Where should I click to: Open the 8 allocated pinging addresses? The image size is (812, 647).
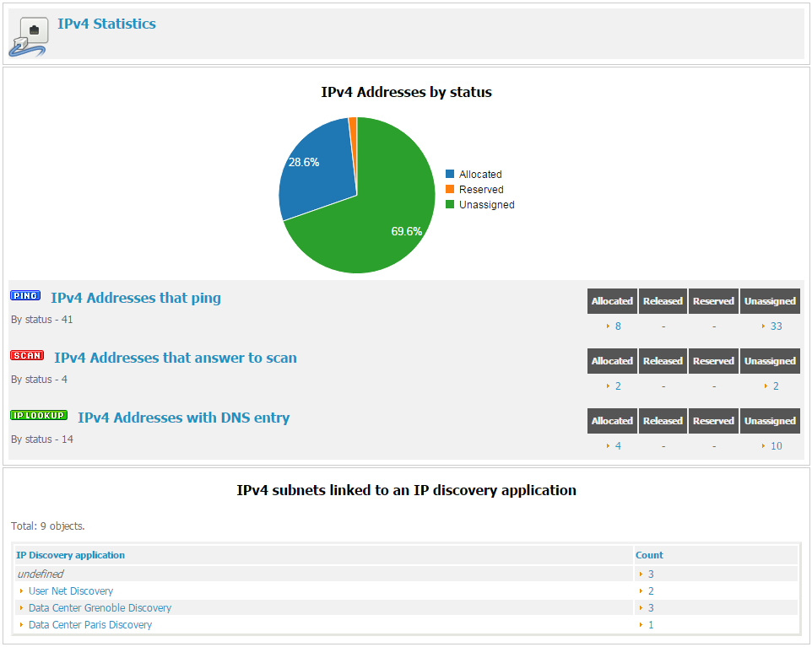[618, 326]
